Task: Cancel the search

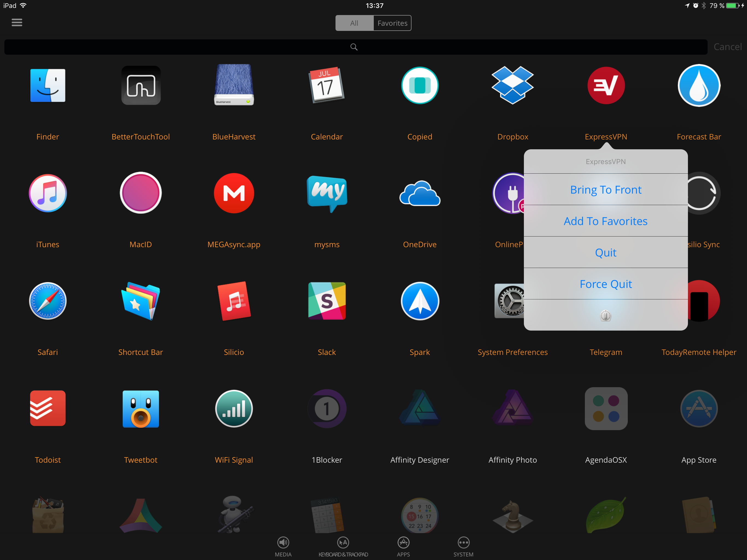Action: (x=727, y=46)
